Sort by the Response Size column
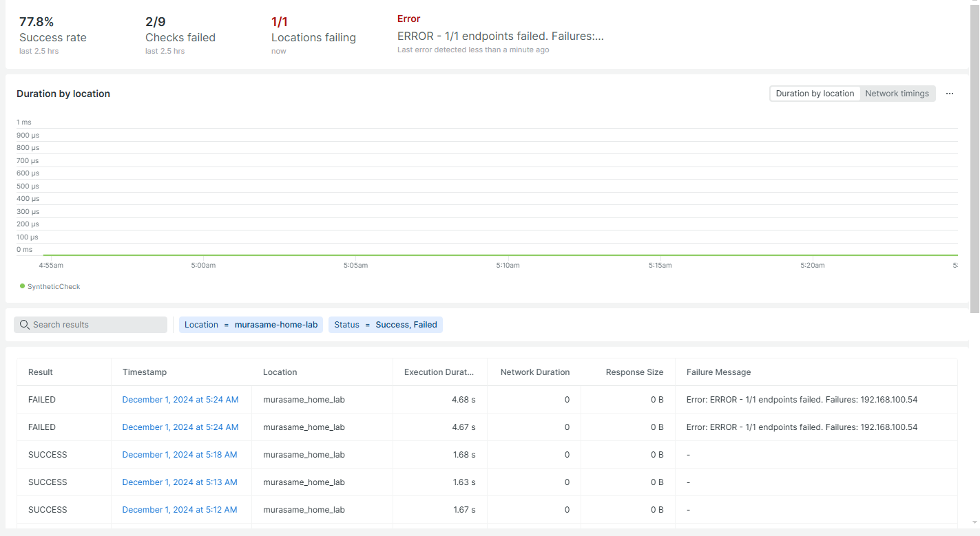Screen dimensions: 980x536 [634, 372]
